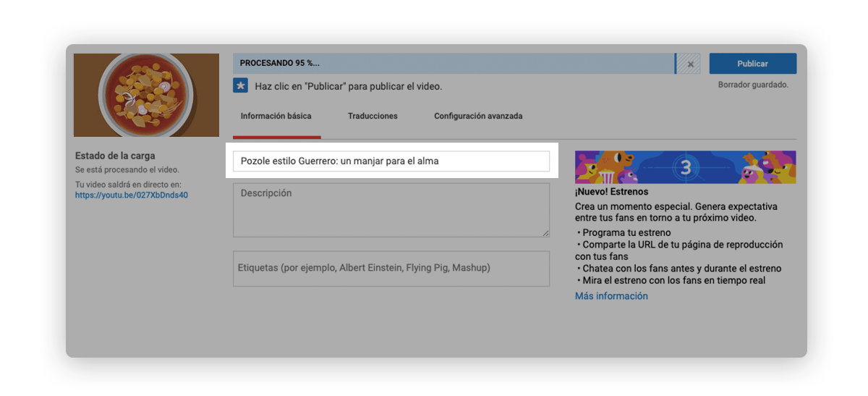Click 'Mira el estreno con los fans' text
Screen dimensions: 868x396
(674, 280)
